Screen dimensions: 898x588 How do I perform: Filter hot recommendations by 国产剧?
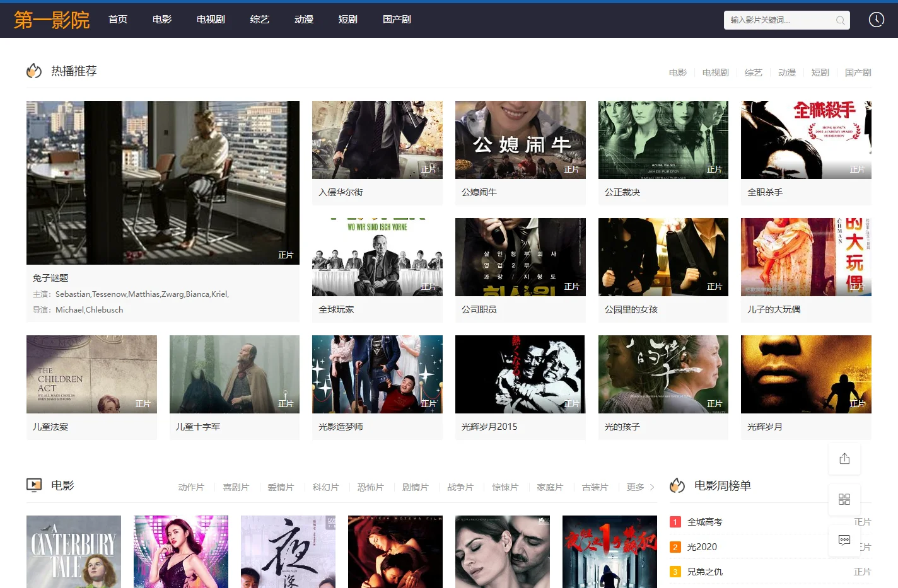(x=858, y=72)
